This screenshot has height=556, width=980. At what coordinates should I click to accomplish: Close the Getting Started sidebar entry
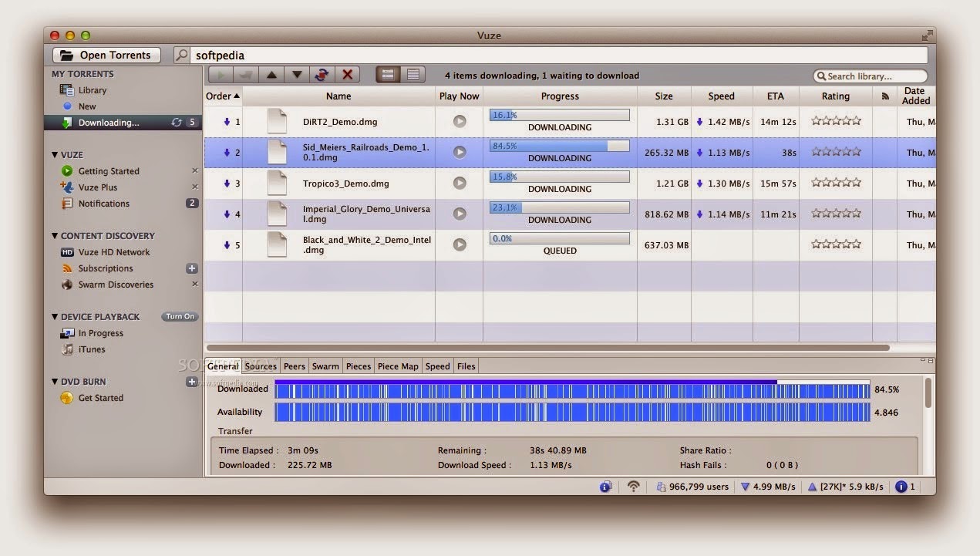[x=194, y=171]
